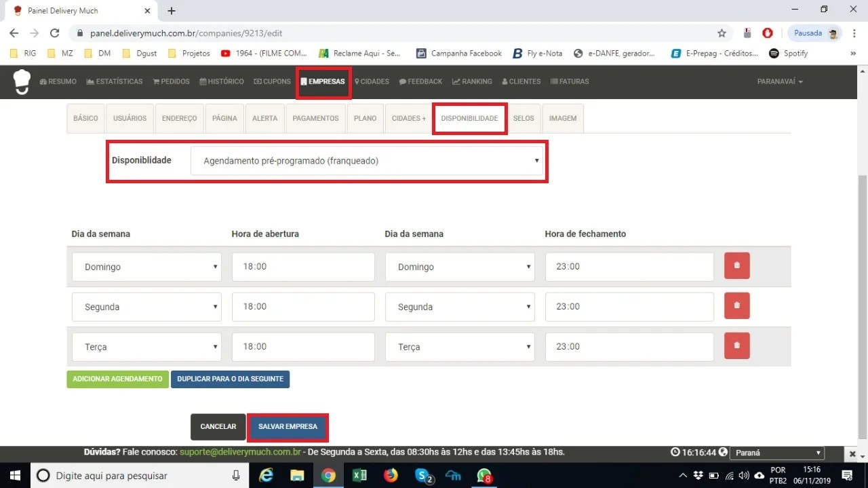Image resolution: width=868 pixels, height=488 pixels.
Task: Open the 1964 (FILME COM... YouTube bookmark
Action: (264, 53)
